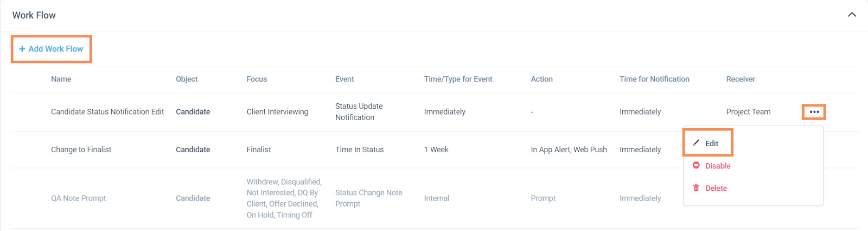The height and width of the screenshot is (231, 868).
Task: Open the three-dots menu for Candidate Status Notification
Action: pyautogui.click(x=814, y=112)
